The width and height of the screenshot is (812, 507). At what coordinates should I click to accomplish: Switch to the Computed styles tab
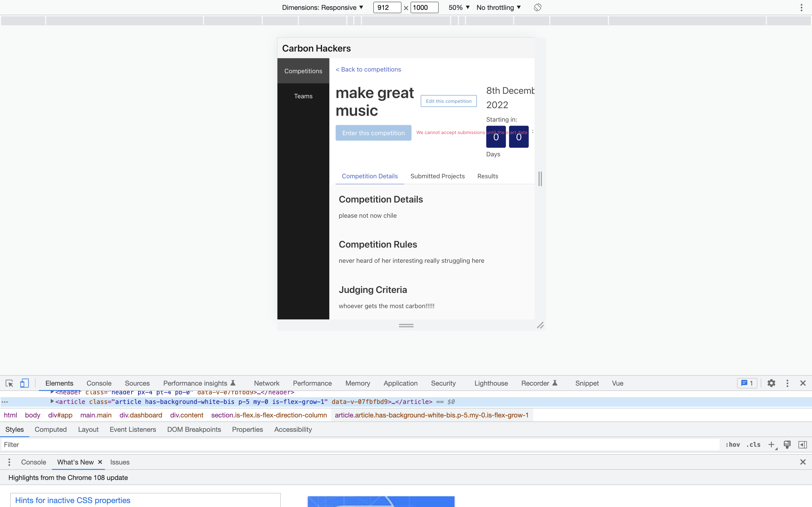50,429
